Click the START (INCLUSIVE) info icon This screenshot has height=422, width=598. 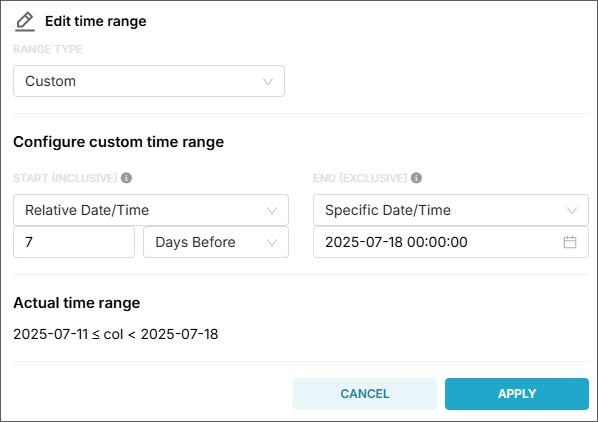coord(126,178)
